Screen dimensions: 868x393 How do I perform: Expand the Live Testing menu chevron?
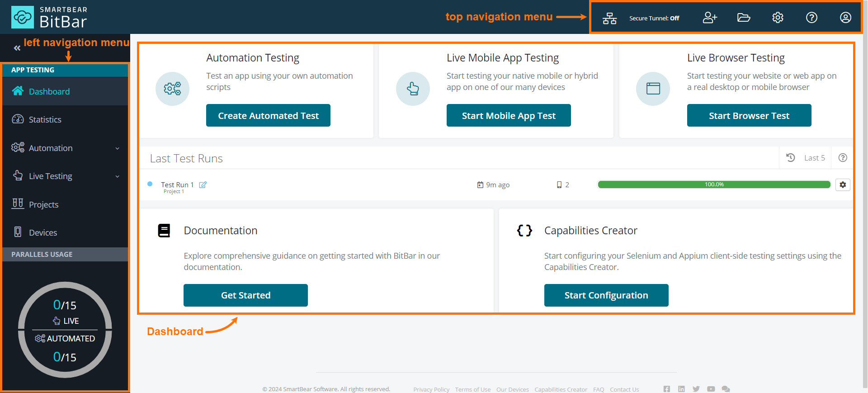click(x=118, y=176)
